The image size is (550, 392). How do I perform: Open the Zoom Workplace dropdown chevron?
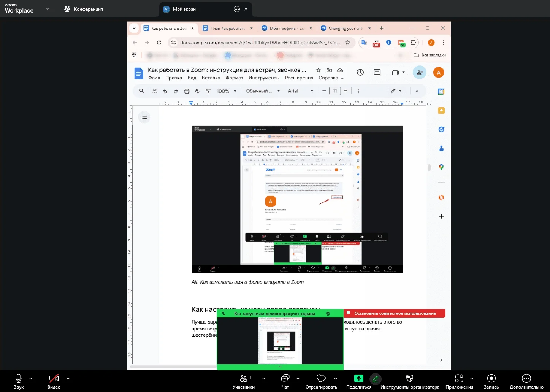48,8
